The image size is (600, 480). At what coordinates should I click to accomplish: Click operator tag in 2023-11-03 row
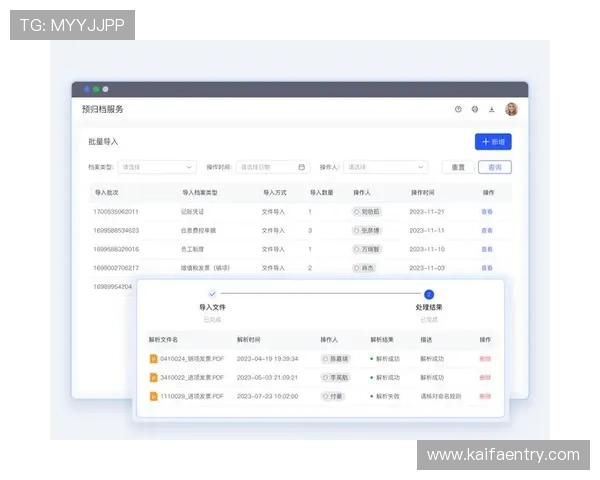pos(364,268)
